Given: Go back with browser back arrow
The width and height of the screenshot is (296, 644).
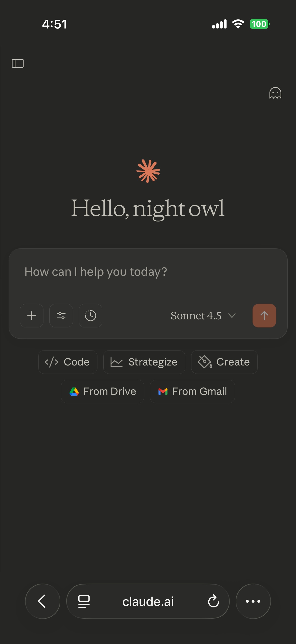Looking at the screenshot, I should coord(42,601).
